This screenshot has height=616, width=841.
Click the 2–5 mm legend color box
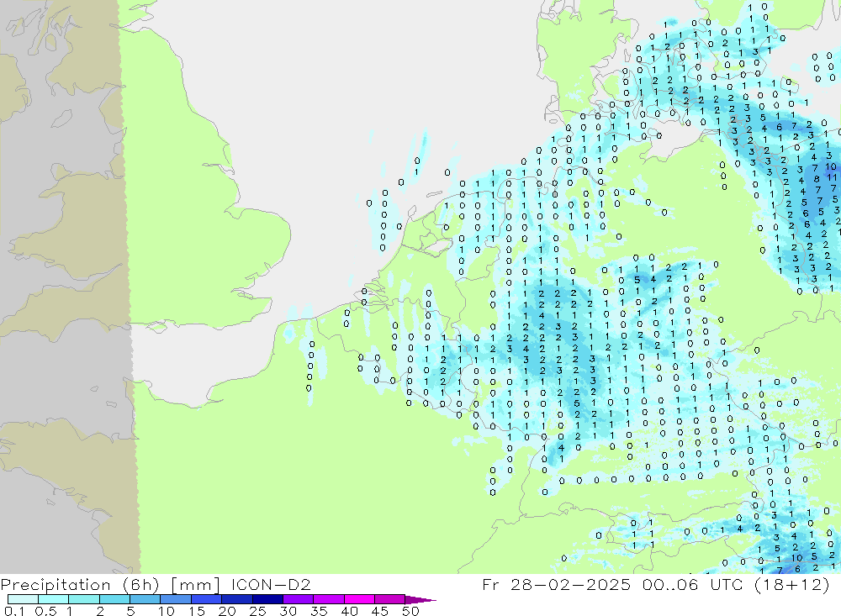click(114, 599)
